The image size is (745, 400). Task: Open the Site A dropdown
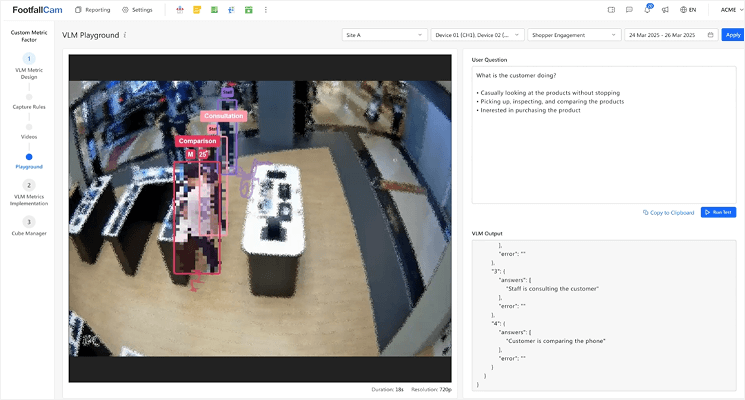click(383, 35)
